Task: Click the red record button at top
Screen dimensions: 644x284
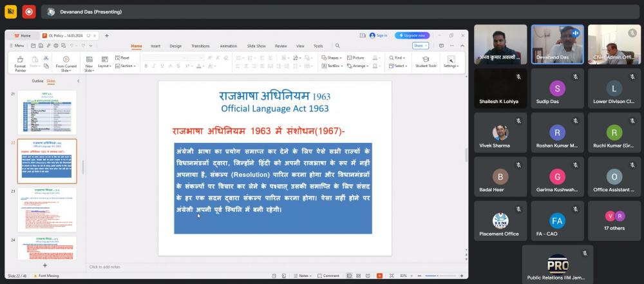Action: (29, 12)
